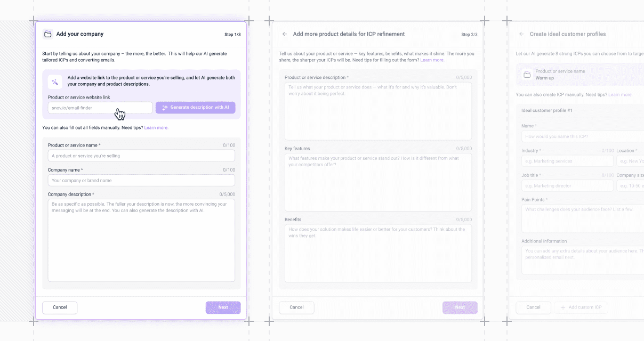Click inside Company description text area
The width and height of the screenshot is (644, 341).
[141, 240]
